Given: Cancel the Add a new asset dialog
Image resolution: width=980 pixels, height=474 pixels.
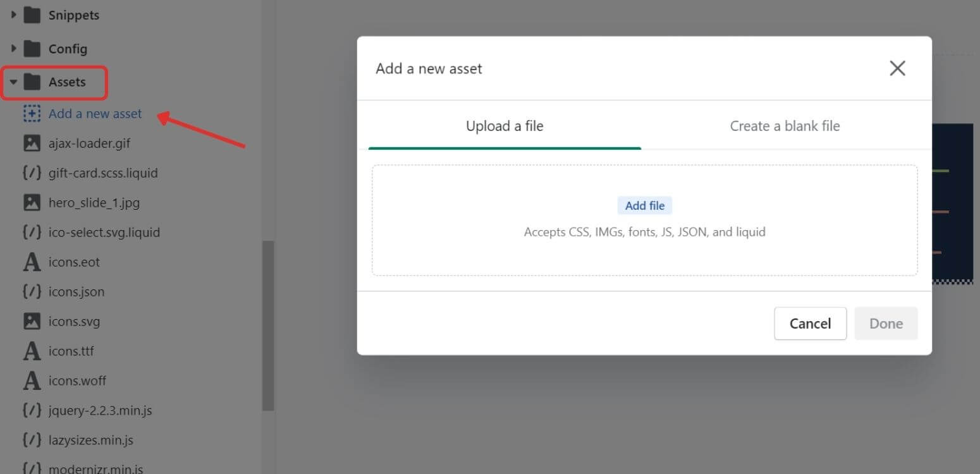Looking at the screenshot, I should pyautogui.click(x=810, y=324).
